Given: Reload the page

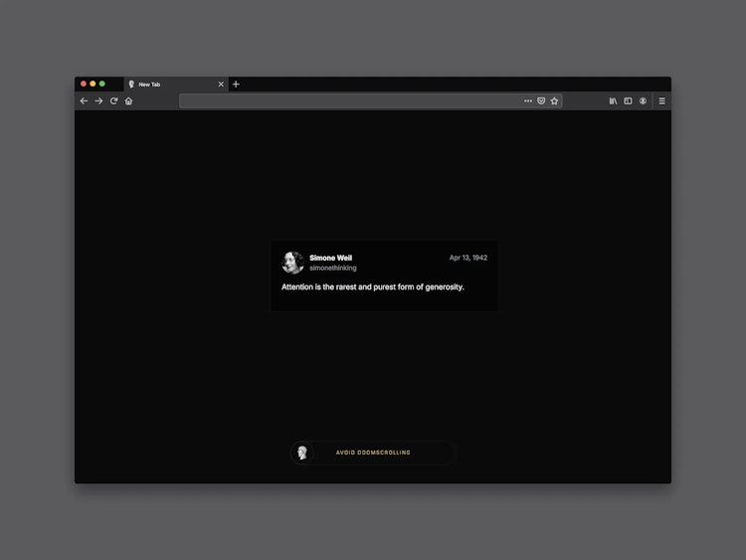Looking at the screenshot, I should 113,100.
